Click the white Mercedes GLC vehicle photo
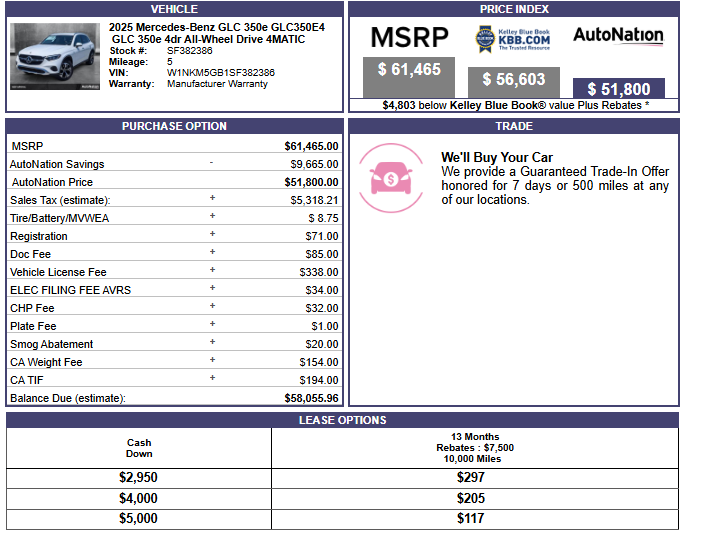This screenshot has width=714, height=534. tap(55, 56)
